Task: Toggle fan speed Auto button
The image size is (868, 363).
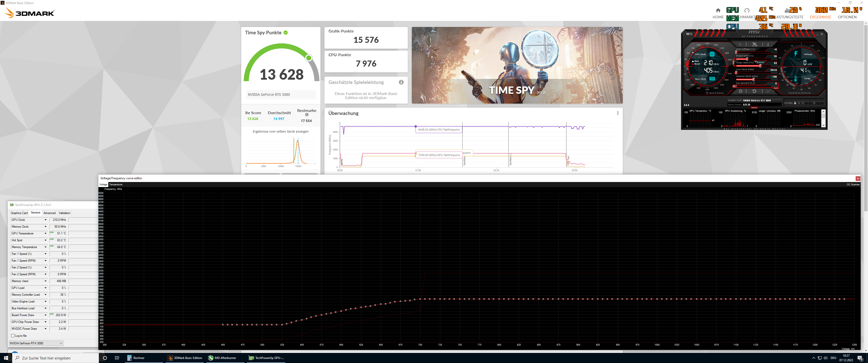Action: [x=776, y=88]
